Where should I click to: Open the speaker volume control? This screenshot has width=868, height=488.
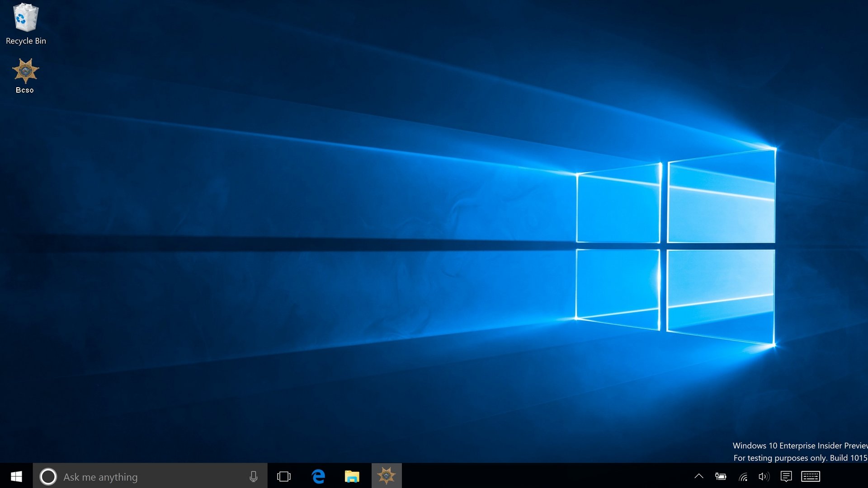pyautogui.click(x=764, y=476)
